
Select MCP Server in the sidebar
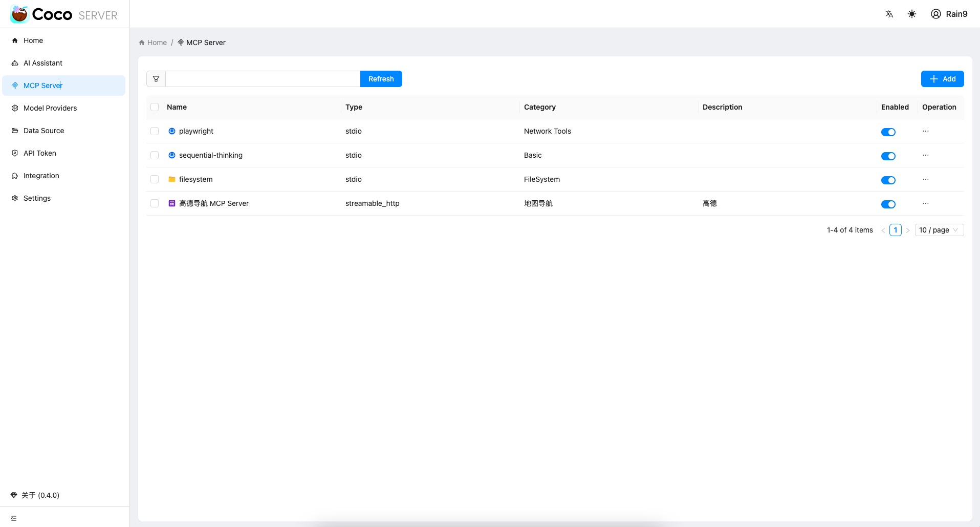[64, 86]
